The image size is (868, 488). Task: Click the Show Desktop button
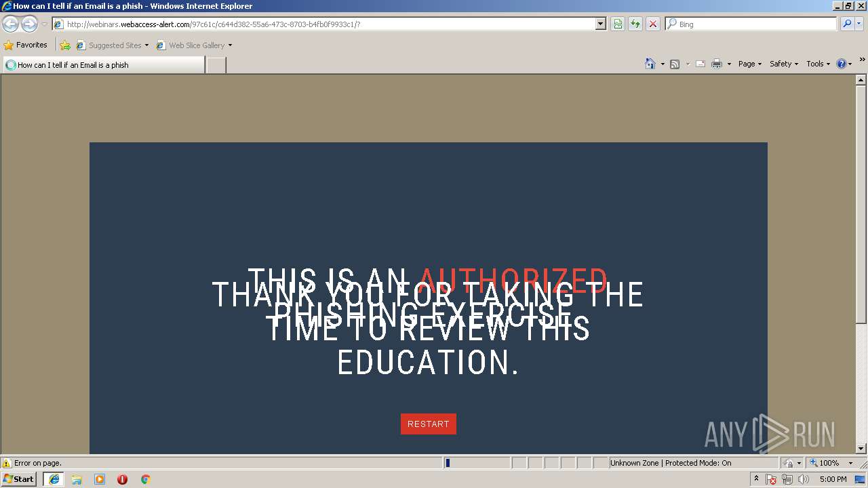click(x=860, y=479)
